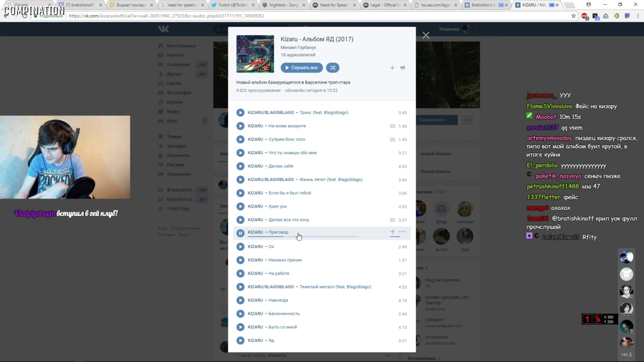Open Моя Страница in the VK sidebar
Screen dimensions: 644x362
(181, 46)
